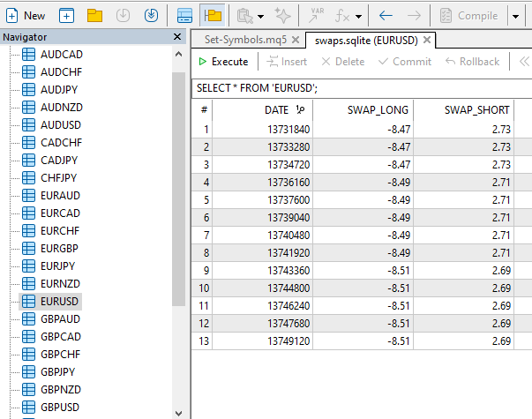The width and height of the screenshot is (532, 419).
Task: Open the Compile dropdown arrow
Action: click(515, 16)
